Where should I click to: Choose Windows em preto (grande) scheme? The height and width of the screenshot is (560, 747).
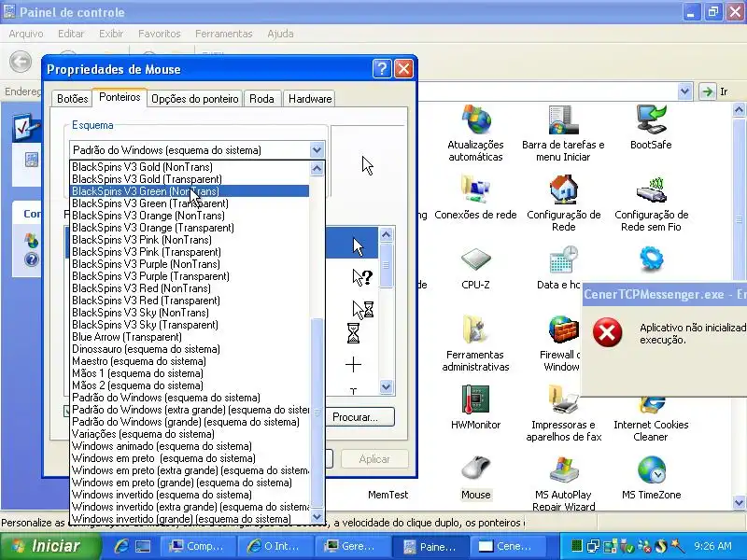coord(190,483)
